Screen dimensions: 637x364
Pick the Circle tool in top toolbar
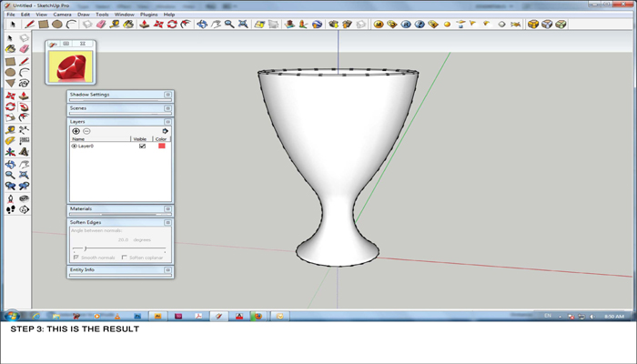tap(56, 25)
